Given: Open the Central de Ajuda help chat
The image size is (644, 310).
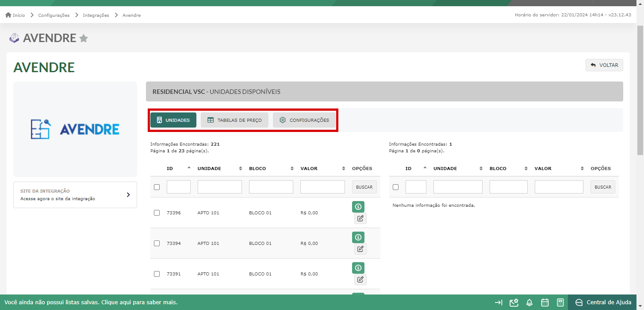Looking at the screenshot, I should pos(603,302).
